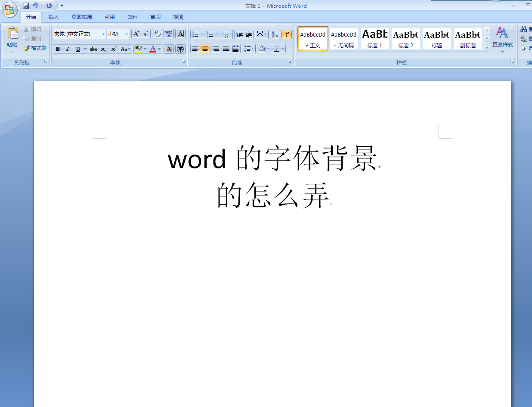Viewport: 532px width, 407px height.
Task: Apply the 副标题 style
Action: [x=468, y=38]
